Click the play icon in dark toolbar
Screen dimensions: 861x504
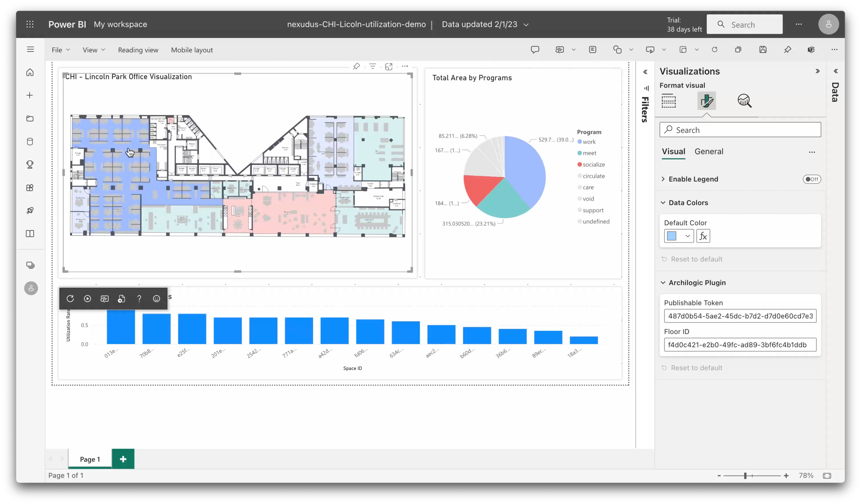coord(87,299)
